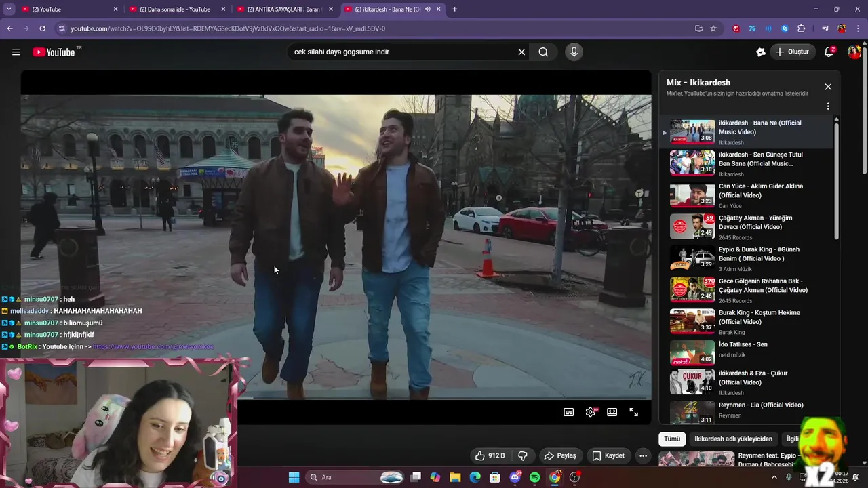Open the Chrome three-dot menu
This screenshot has width=868, height=488.
tap(857, 28)
